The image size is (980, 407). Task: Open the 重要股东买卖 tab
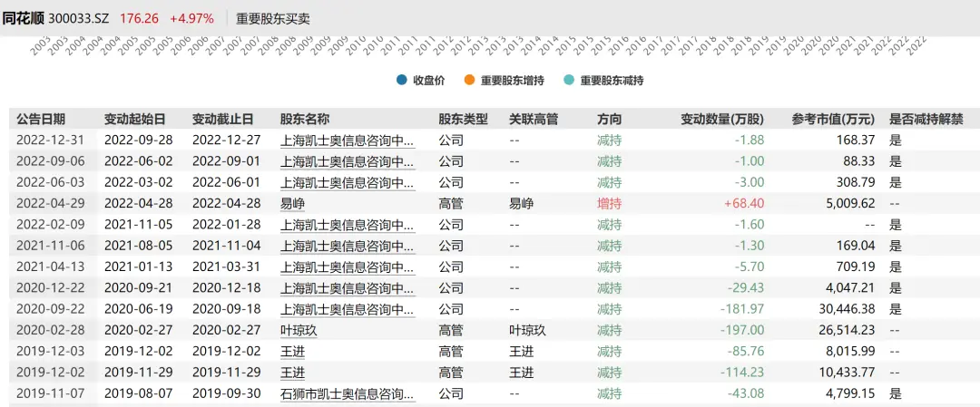[x=272, y=19]
